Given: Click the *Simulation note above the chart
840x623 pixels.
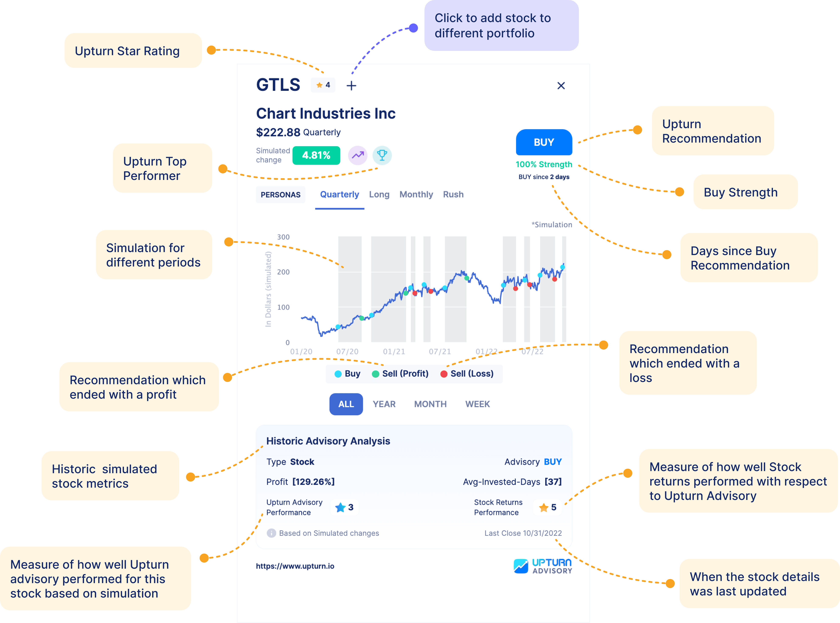Looking at the screenshot, I should click(x=552, y=225).
